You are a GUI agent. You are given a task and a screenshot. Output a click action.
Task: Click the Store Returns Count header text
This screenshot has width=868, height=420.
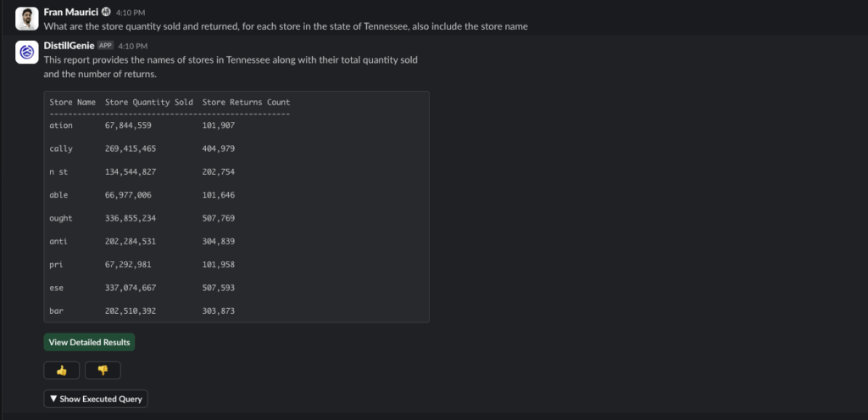246,103
